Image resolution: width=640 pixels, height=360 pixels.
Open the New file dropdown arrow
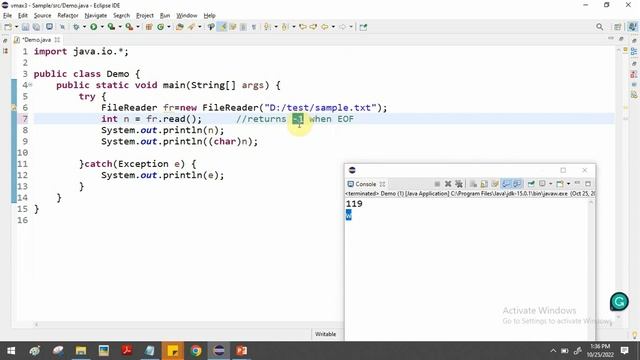click(x=16, y=27)
